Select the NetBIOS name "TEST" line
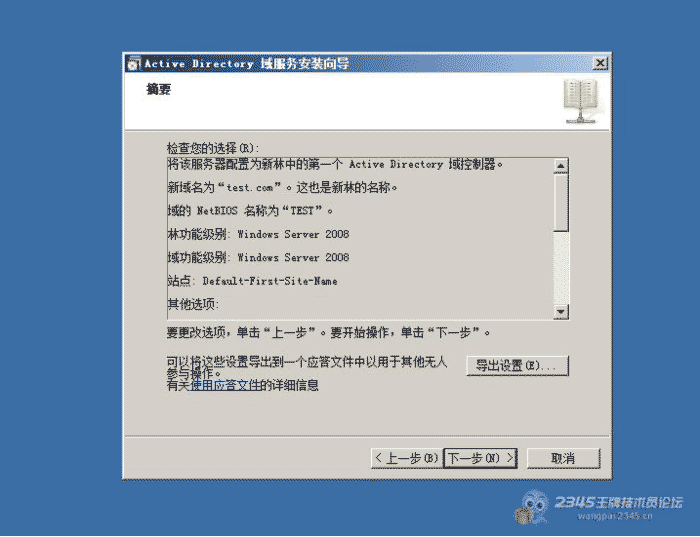Screen dimensions: 700x537 pyautogui.click(x=250, y=210)
